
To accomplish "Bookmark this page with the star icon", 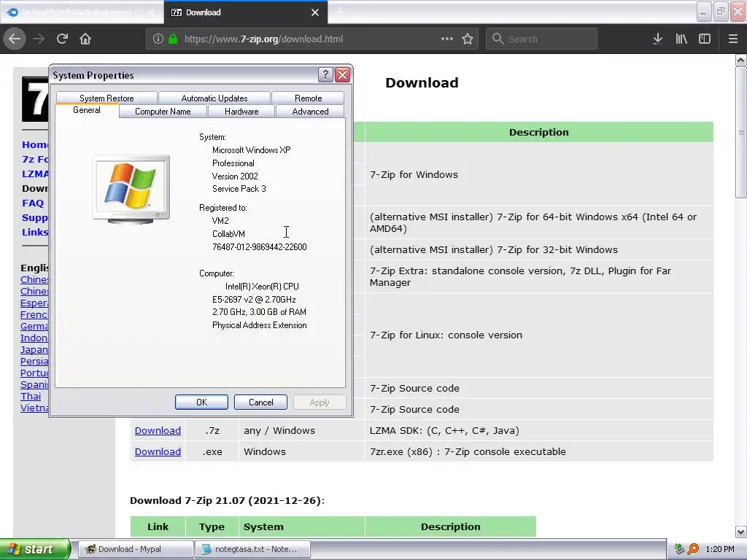I will pos(468,39).
